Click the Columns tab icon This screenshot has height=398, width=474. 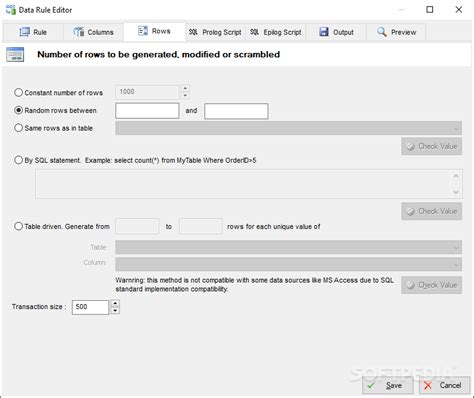coord(79,32)
